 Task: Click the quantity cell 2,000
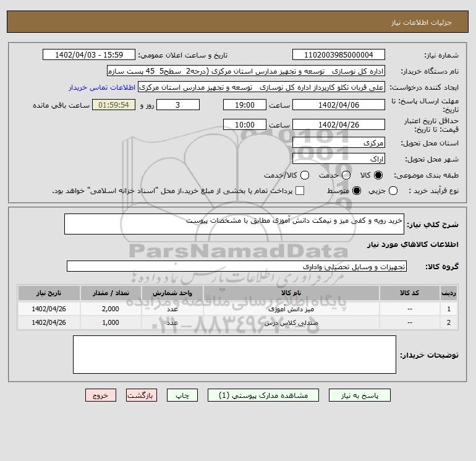click(111, 309)
